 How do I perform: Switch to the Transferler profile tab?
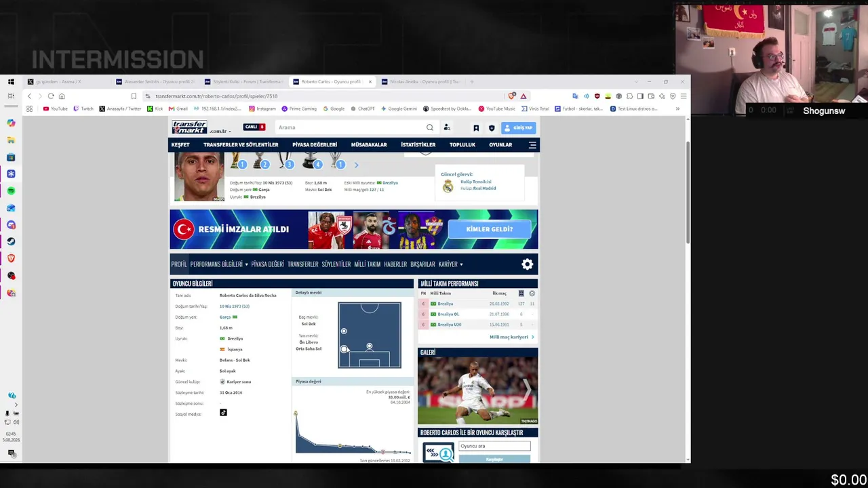coord(302,264)
